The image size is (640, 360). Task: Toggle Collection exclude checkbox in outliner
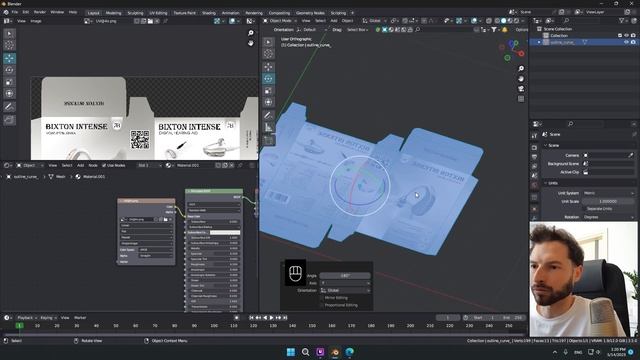(x=620, y=36)
